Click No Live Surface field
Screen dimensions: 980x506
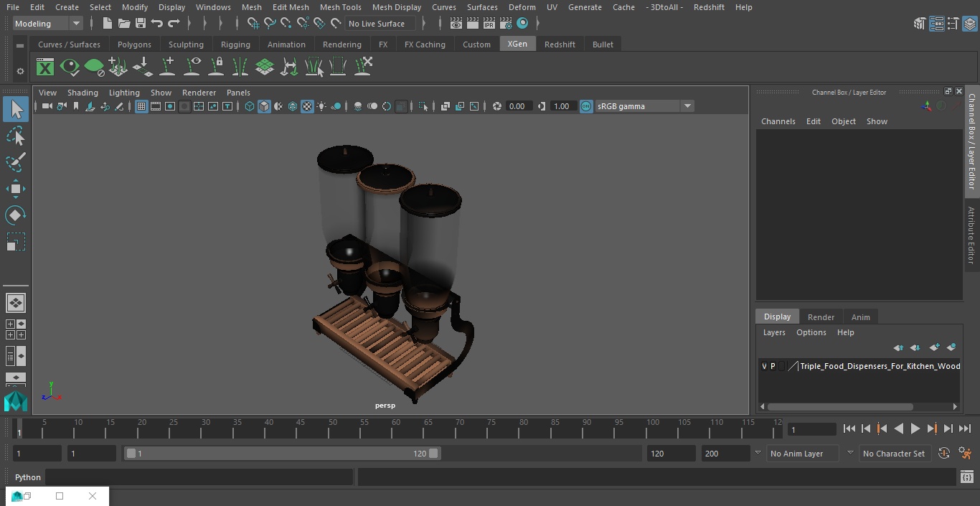[x=380, y=24]
